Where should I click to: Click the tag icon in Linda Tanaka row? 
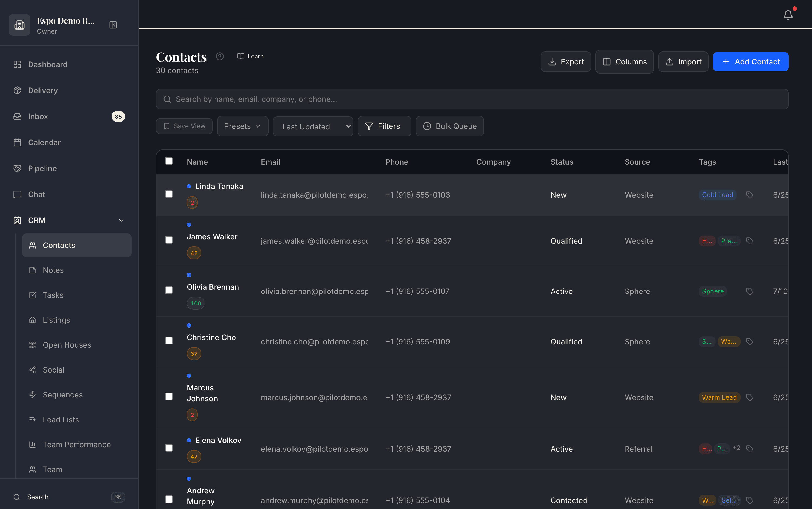[749, 195]
